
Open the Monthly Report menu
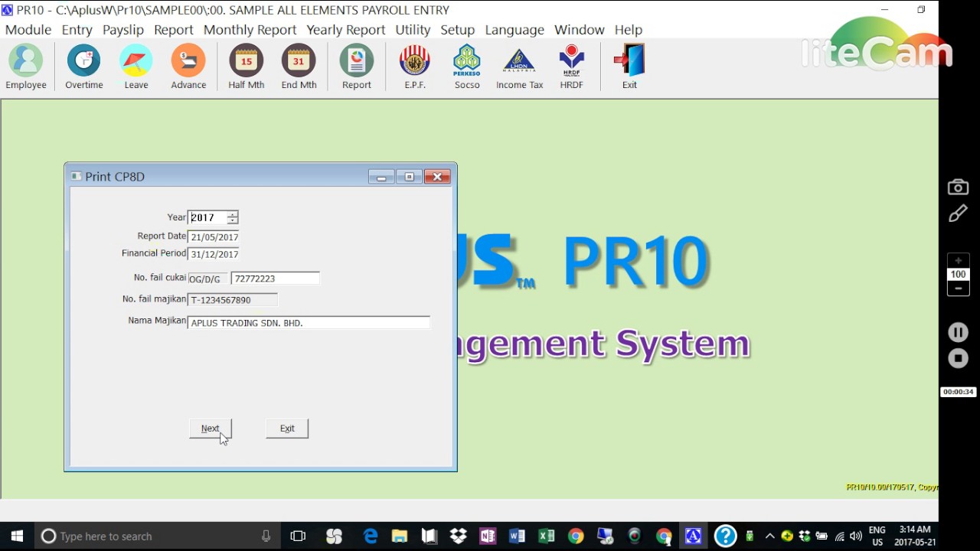coord(250,30)
